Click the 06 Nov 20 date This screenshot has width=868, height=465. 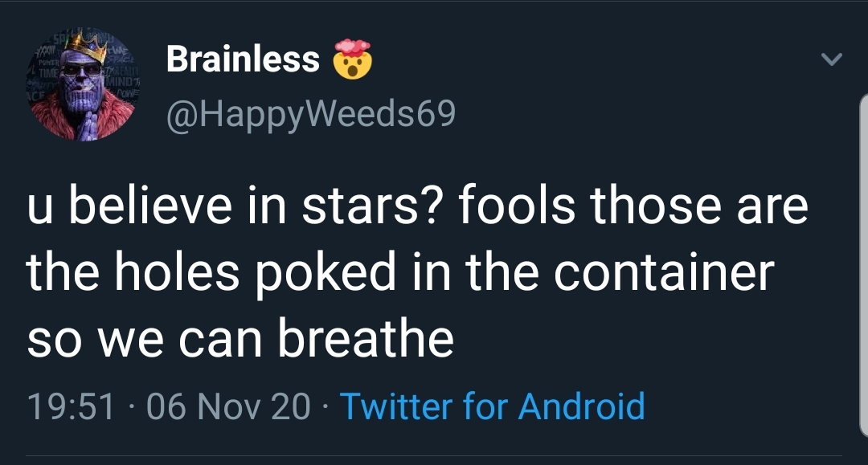(230, 406)
